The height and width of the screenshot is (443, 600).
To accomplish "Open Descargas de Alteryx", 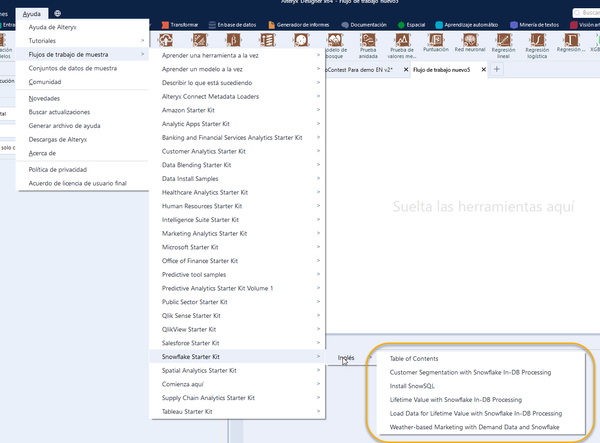I will point(83,140).
